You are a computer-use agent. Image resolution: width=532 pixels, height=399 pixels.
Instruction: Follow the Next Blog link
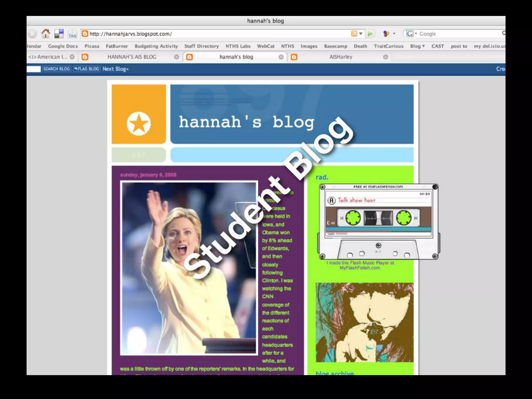coord(115,69)
